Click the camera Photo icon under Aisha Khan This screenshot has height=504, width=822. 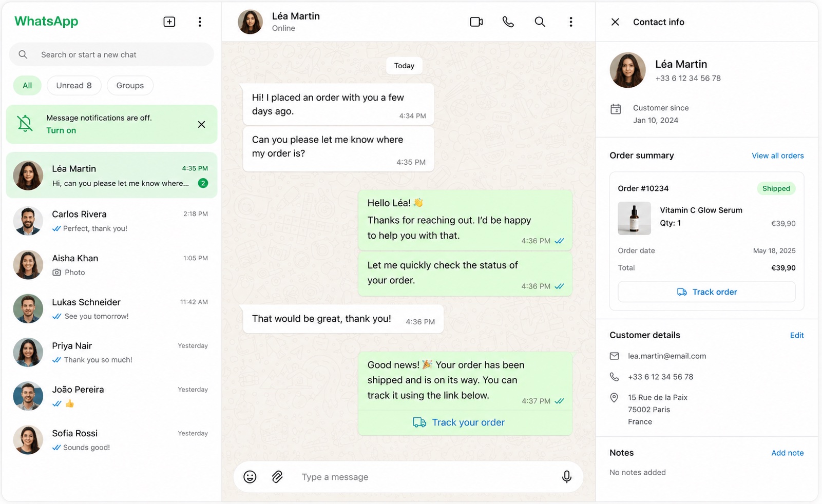[56, 273]
